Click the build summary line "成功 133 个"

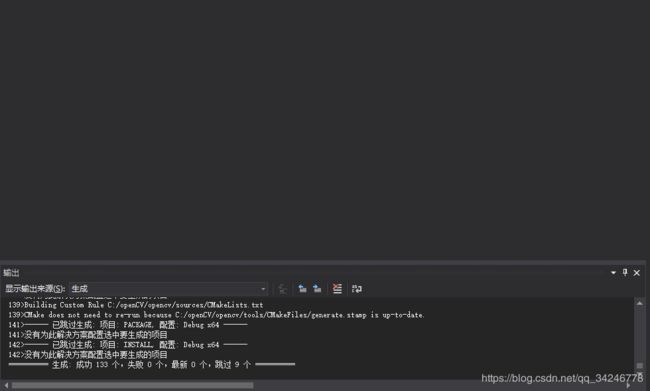[x=152, y=364]
